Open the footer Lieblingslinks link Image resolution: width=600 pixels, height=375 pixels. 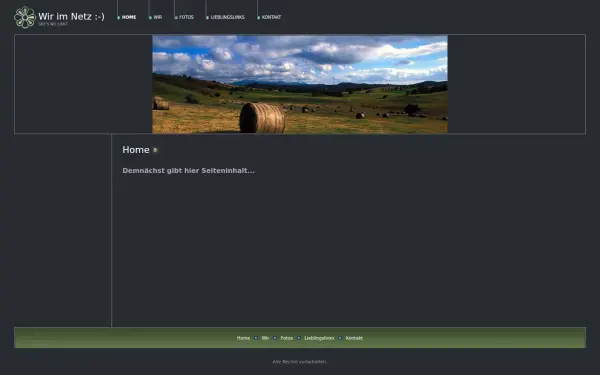[x=319, y=338]
